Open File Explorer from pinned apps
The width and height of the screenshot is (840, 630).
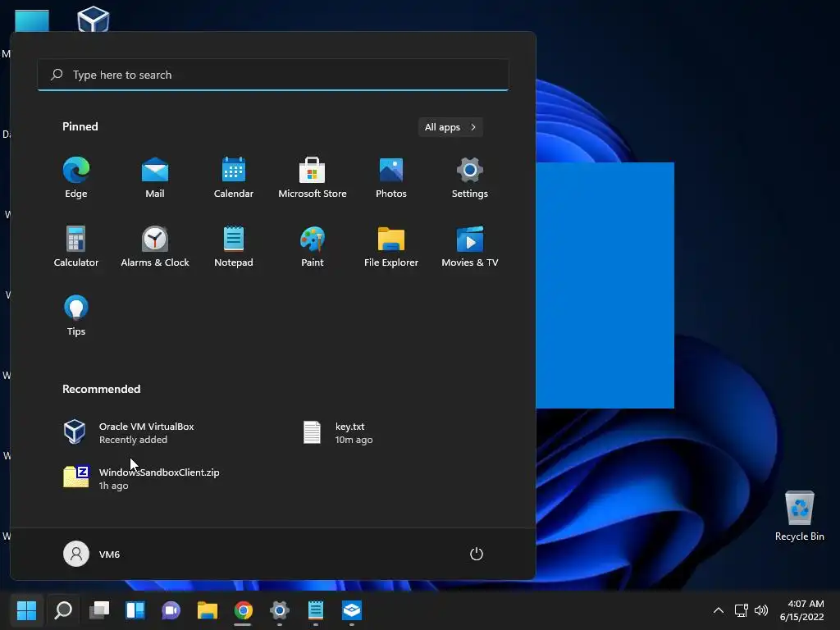(391, 246)
